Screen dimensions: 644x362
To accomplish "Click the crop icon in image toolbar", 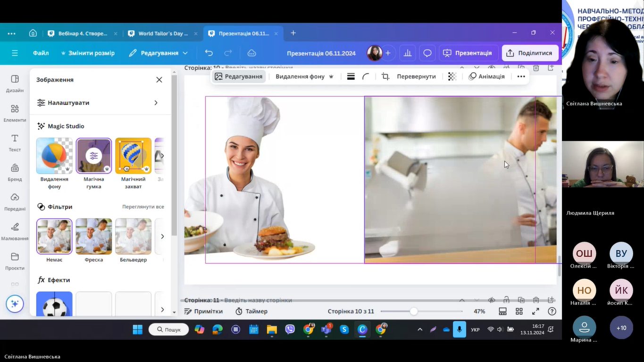I will pos(385,76).
